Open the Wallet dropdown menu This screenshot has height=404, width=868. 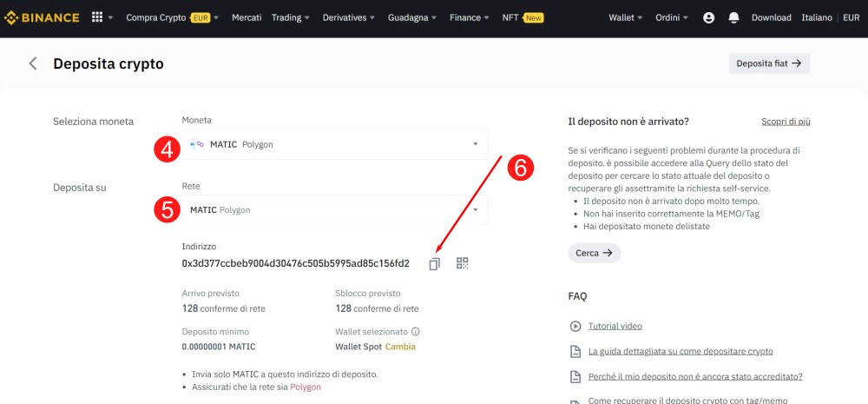pos(626,17)
